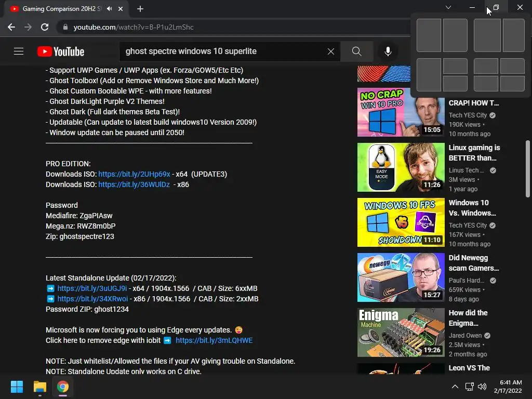
Task: Click the address bar URL
Action: pos(134,27)
